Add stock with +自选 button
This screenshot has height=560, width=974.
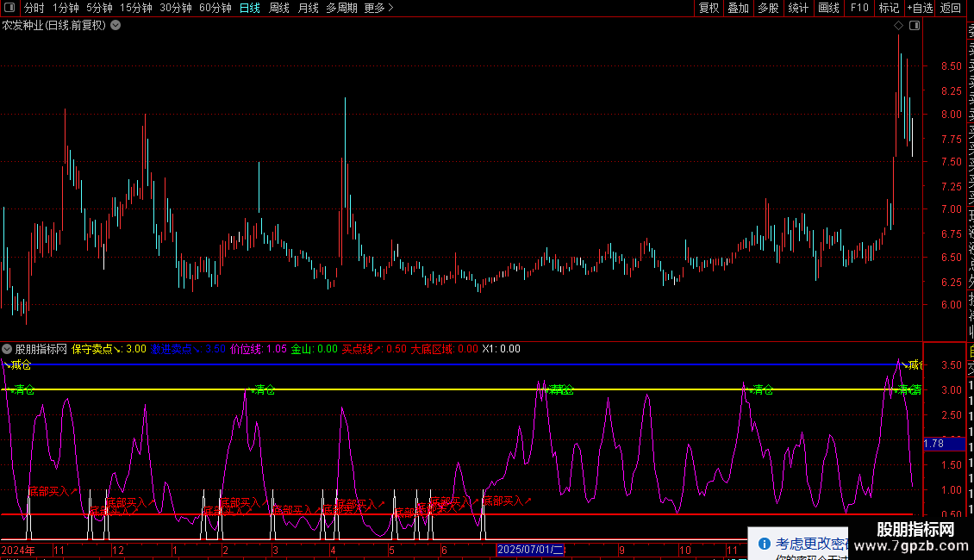(x=919, y=8)
